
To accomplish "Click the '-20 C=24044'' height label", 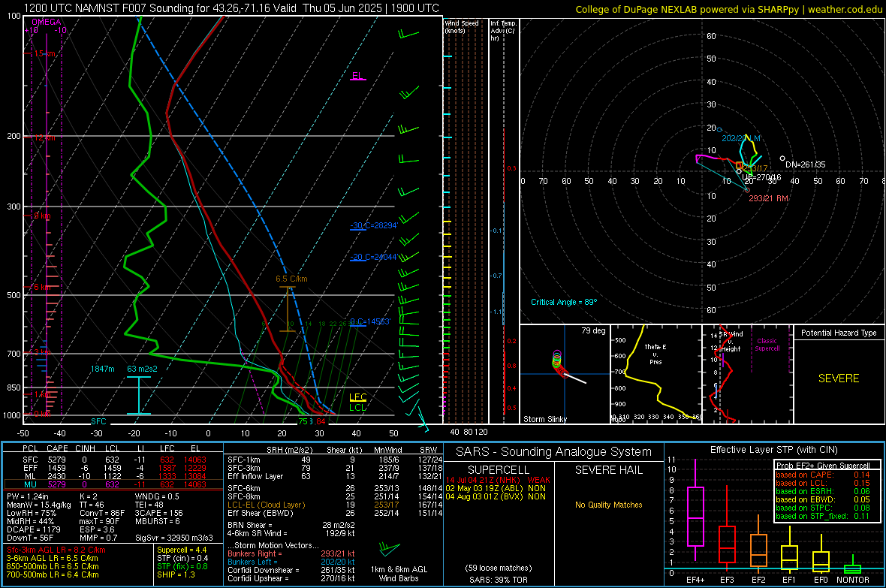I will [x=374, y=257].
